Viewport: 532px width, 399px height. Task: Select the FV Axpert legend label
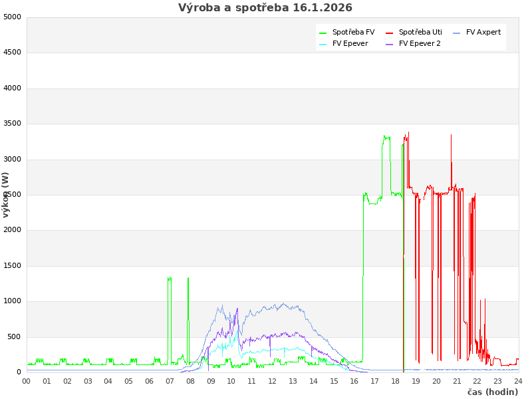[483, 33]
